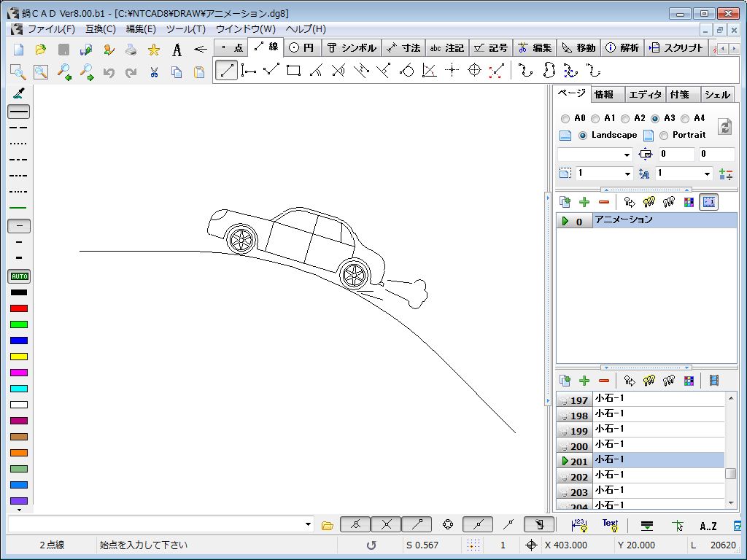This screenshot has height=560, width=747.
Task: Open the エディタ panel tab
Action: pyautogui.click(x=645, y=94)
